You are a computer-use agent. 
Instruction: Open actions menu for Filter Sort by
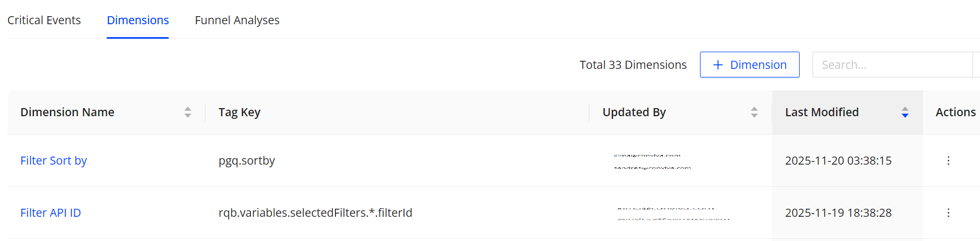(x=948, y=160)
